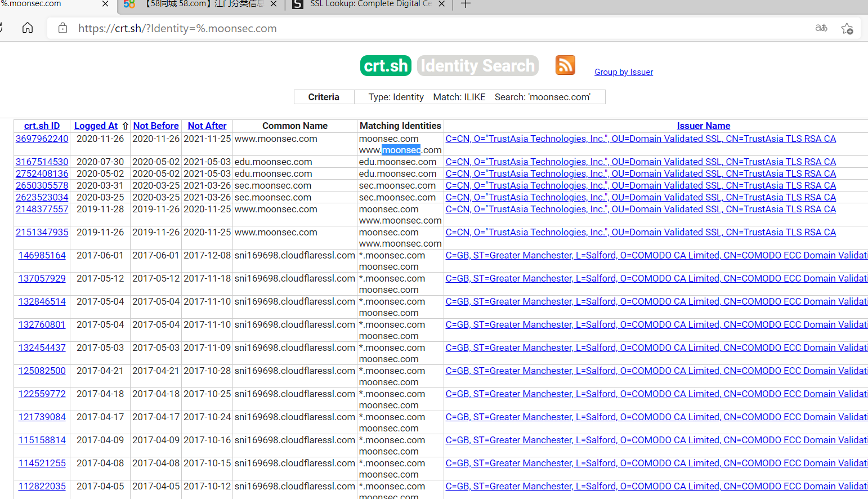Switch to the SSL Lookup tab
Image resolution: width=868 pixels, height=499 pixels.
(369, 5)
